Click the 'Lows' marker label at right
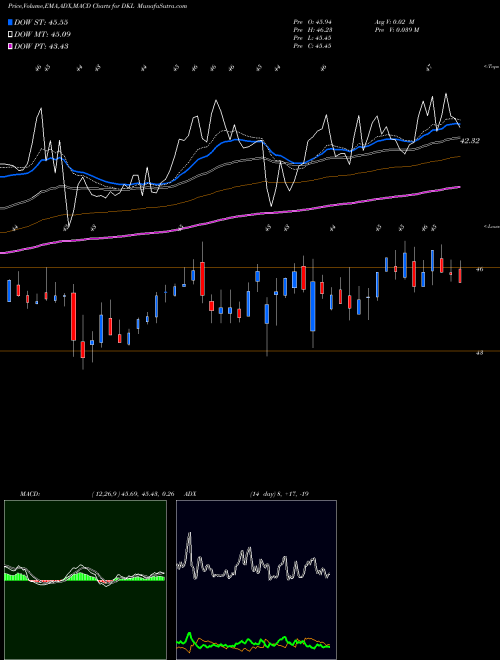 491,226
